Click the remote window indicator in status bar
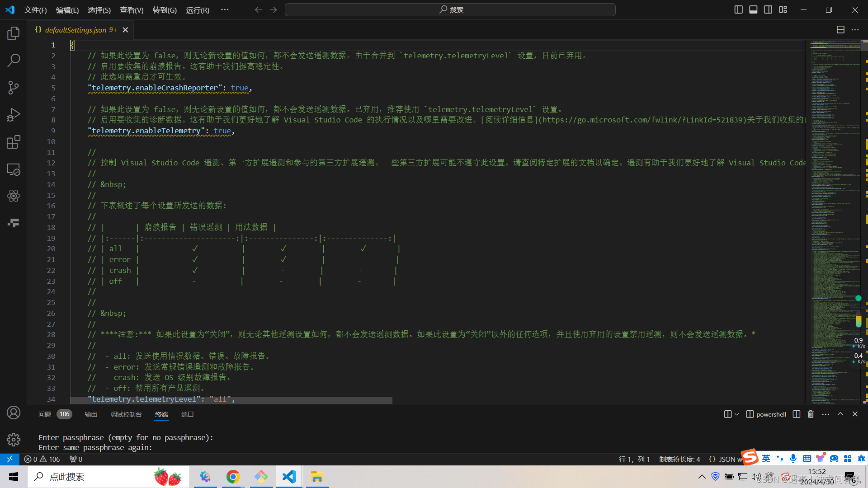Image resolution: width=868 pixels, height=488 pixels. [x=9, y=459]
